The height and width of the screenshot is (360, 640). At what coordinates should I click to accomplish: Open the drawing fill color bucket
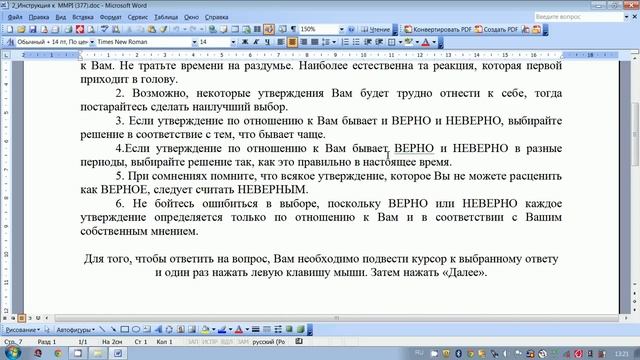click(x=205, y=330)
